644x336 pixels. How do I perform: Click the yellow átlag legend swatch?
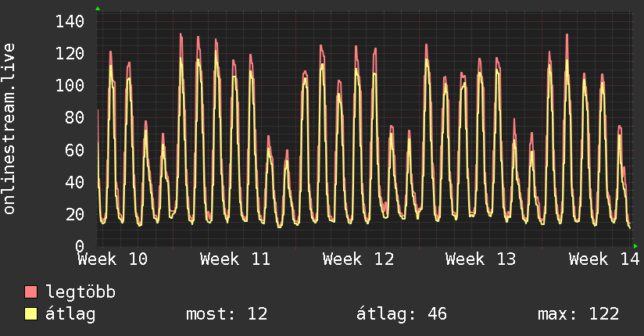[x=30, y=313]
